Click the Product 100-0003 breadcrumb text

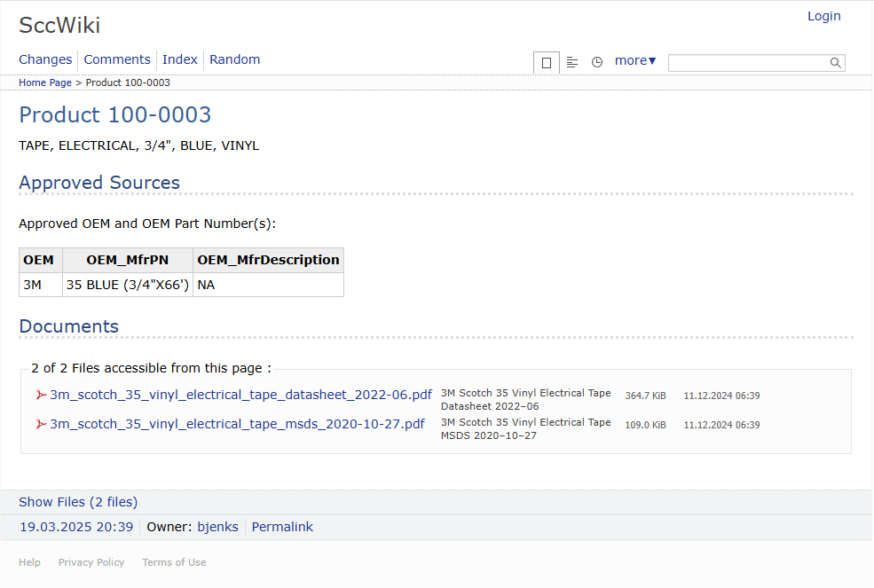tap(128, 82)
